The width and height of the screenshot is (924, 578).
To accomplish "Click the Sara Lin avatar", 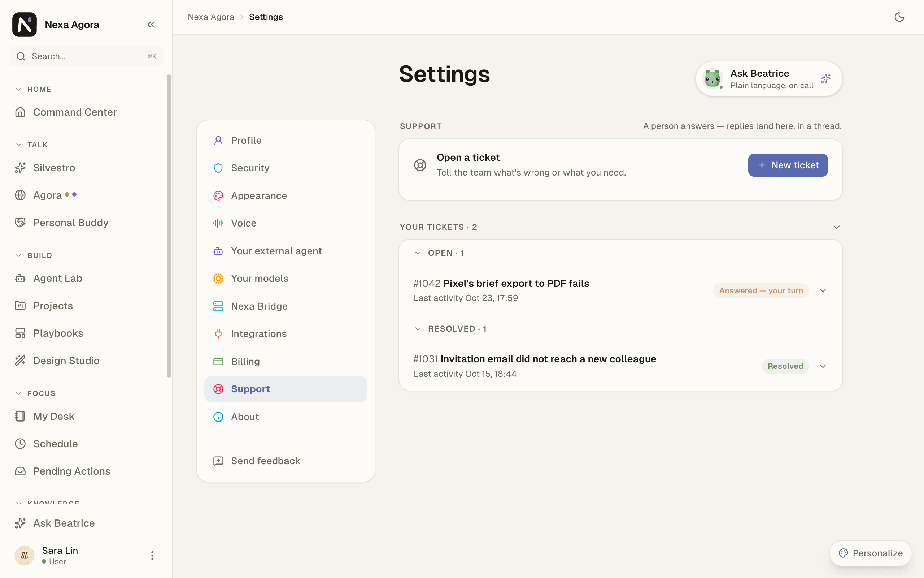I will coord(25,556).
